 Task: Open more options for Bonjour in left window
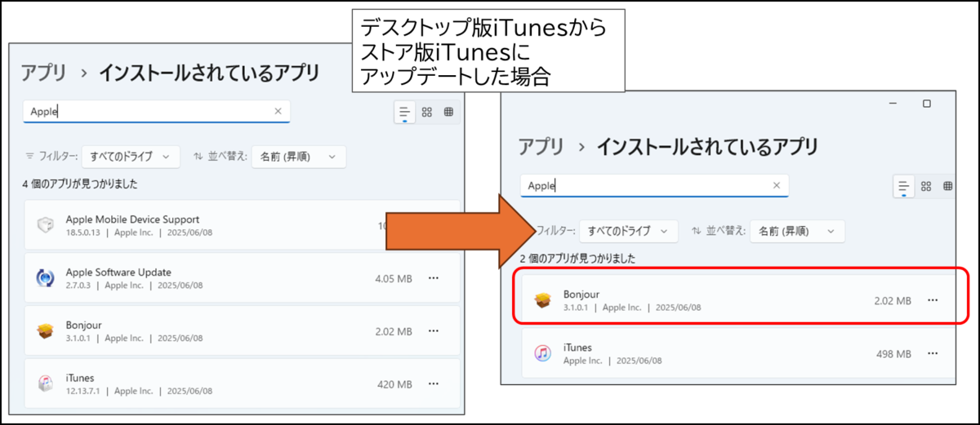pyautogui.click(x=434, y=331)
